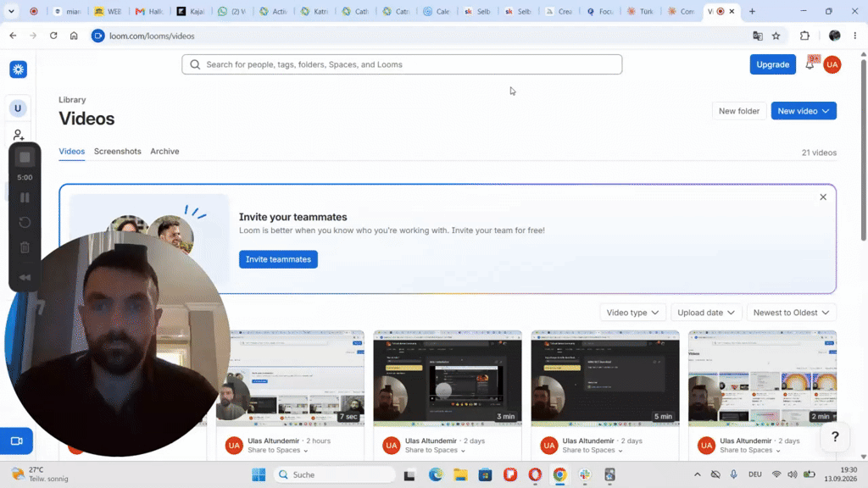868x488 pixels.
Task: Delete the recording with trash icon
Action: (25, 247)
